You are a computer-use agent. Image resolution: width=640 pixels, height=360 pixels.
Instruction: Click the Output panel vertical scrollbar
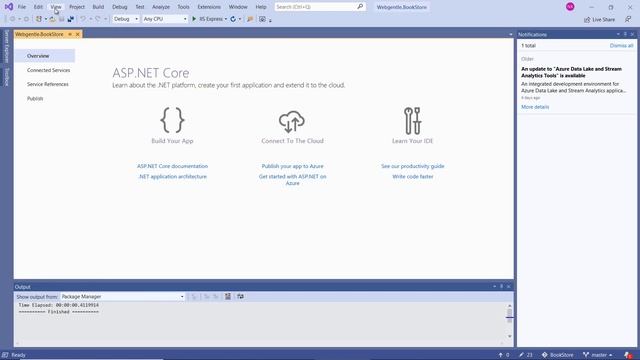point(509,321)
